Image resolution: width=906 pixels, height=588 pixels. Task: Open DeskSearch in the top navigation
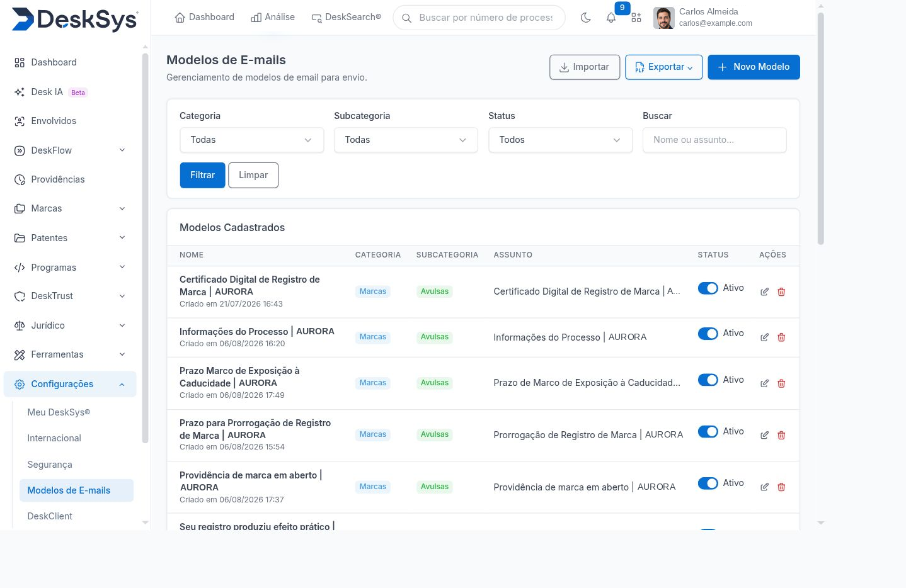(x=346, y=18)
